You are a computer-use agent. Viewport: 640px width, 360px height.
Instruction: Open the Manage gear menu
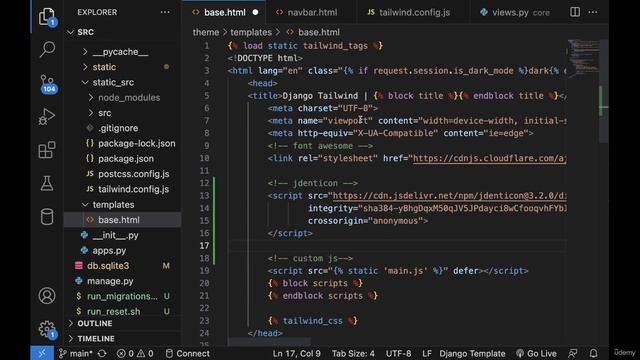tap(47, 329)
